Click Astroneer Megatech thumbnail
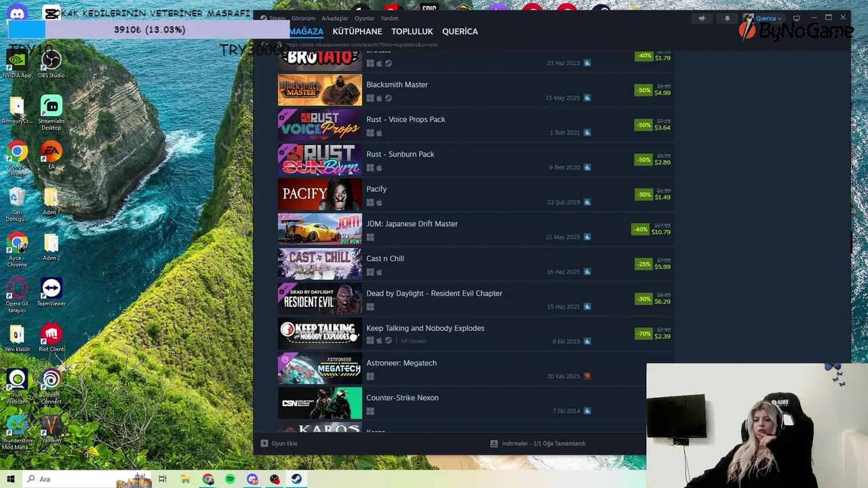Screen dimensions: 868x488 coord(320,369)
